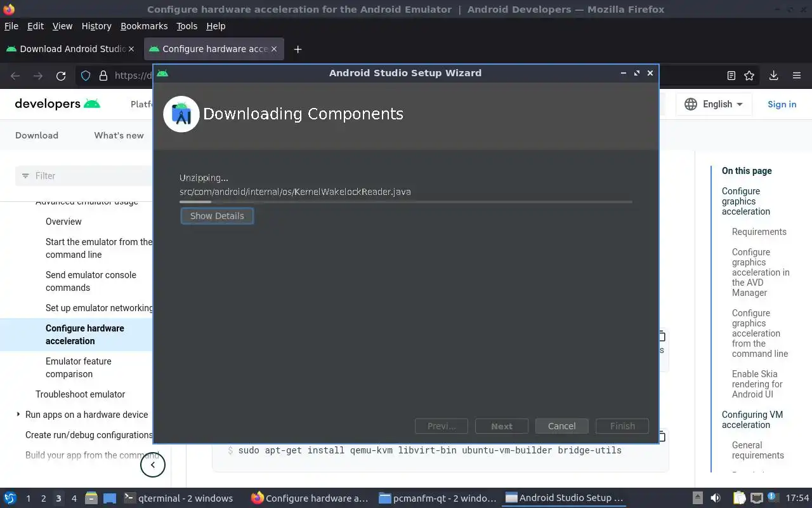Select Android Studio Setup taskbar entry
Viewport: 812px width, 508px height.
pyautogui.click(x=565, y=498)
